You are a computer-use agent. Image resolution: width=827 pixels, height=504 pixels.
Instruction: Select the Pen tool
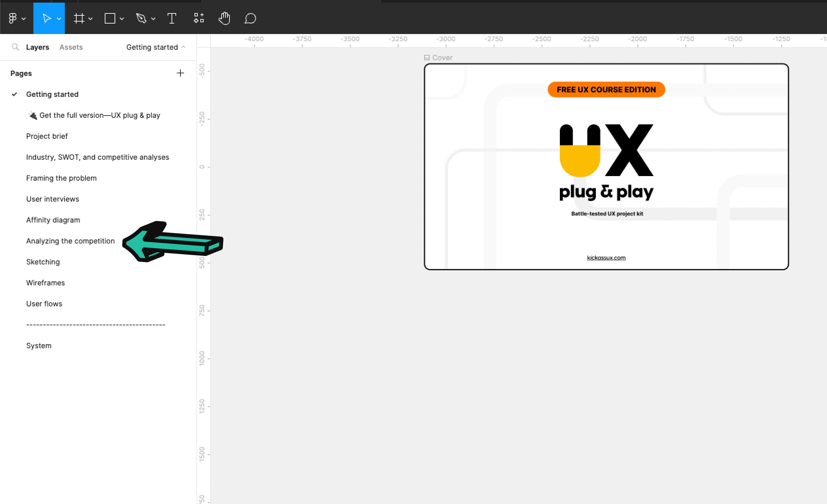click(141, 18)
